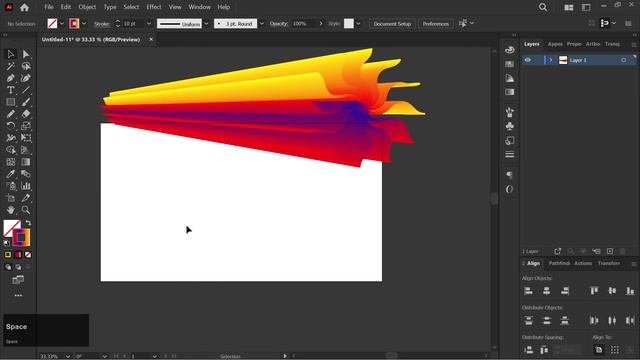Select the Zoom tool
The height and width of the screenshot is (360, 640).
tap(26, 210)
